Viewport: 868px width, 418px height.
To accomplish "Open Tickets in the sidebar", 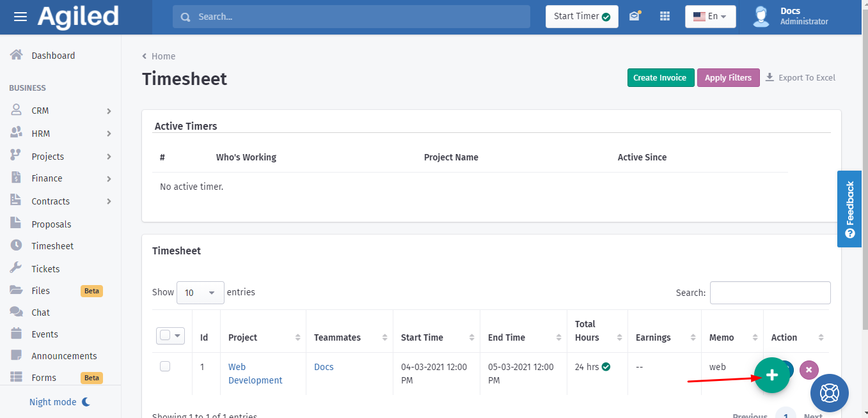I will [x=45, y=269].
